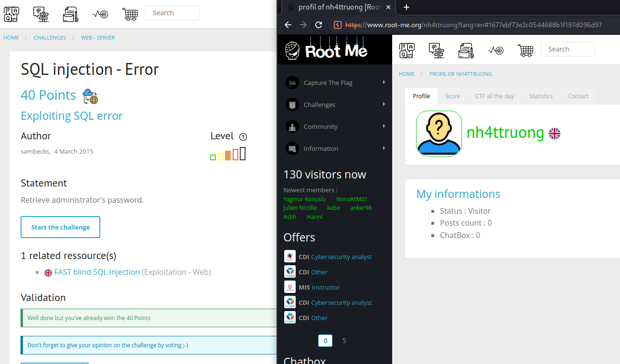Screen dimensions: 620x364
Task: Open the FAST blind SQL Injection resource link
Action: point(97,272)
